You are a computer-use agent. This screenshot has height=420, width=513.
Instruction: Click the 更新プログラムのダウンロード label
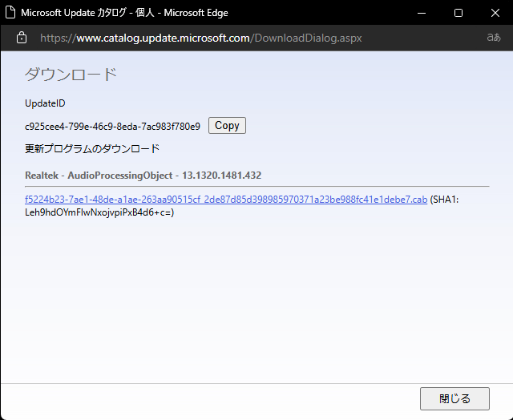[x=92, y=149]
